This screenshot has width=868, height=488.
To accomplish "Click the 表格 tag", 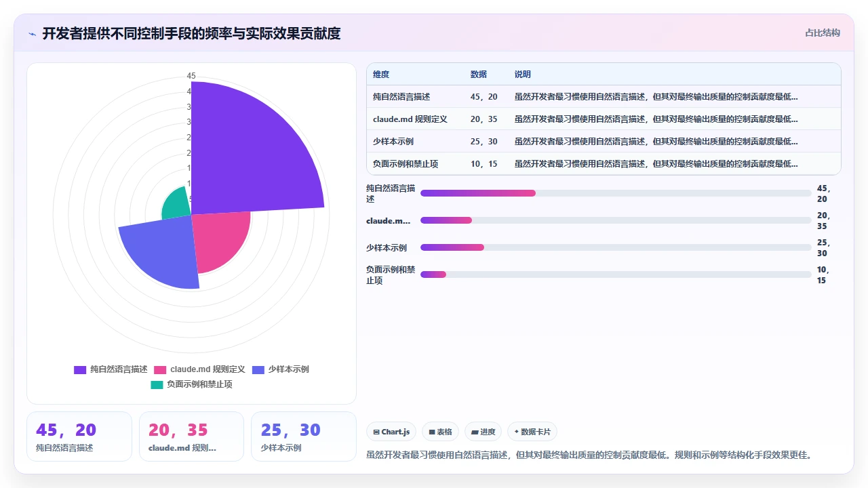I will [x=440, y=432].
